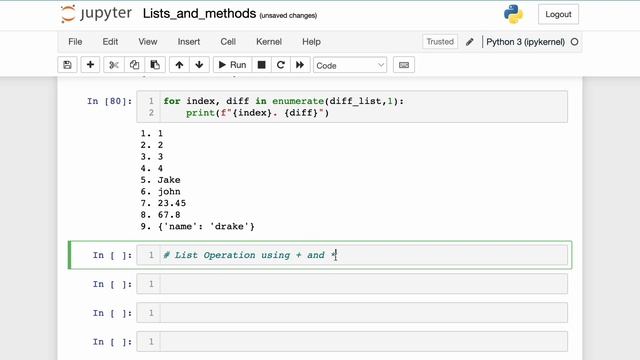The image size is (640, 360).
Task: Run the selected cell
Action: point(232,65)
